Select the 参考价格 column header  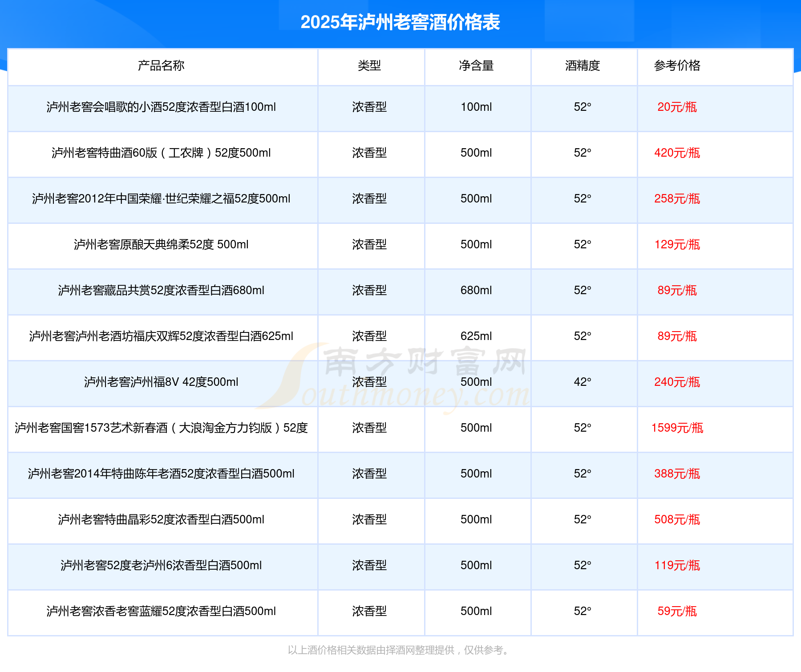point(677,65)
